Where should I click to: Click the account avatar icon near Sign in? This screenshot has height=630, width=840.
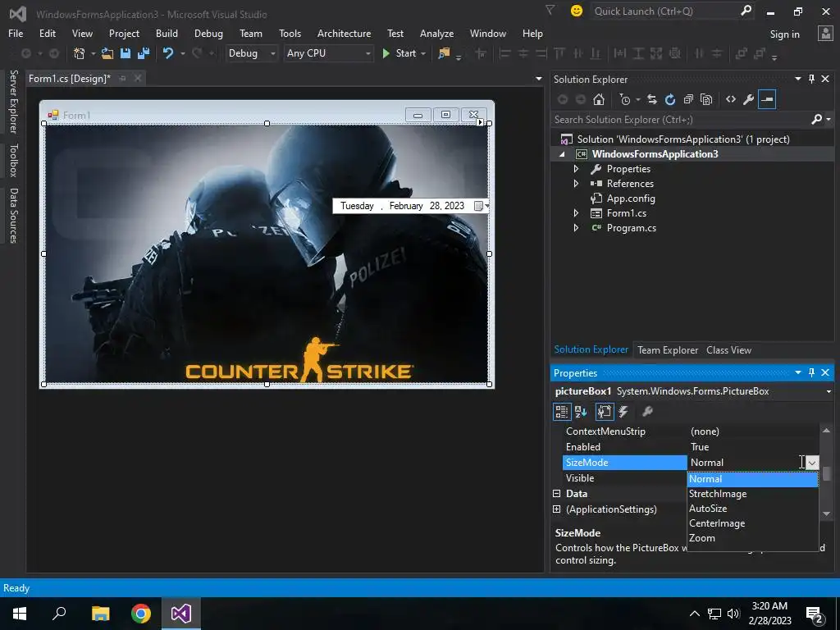coord(825,34)
